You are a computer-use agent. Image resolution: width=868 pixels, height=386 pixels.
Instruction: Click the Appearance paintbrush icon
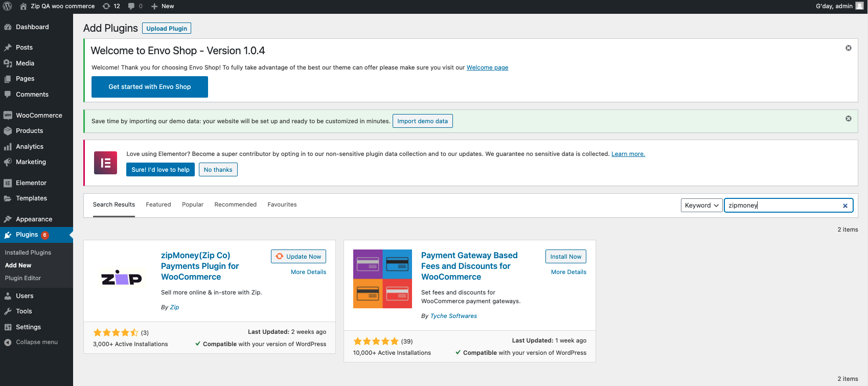(x=8, y=219)
